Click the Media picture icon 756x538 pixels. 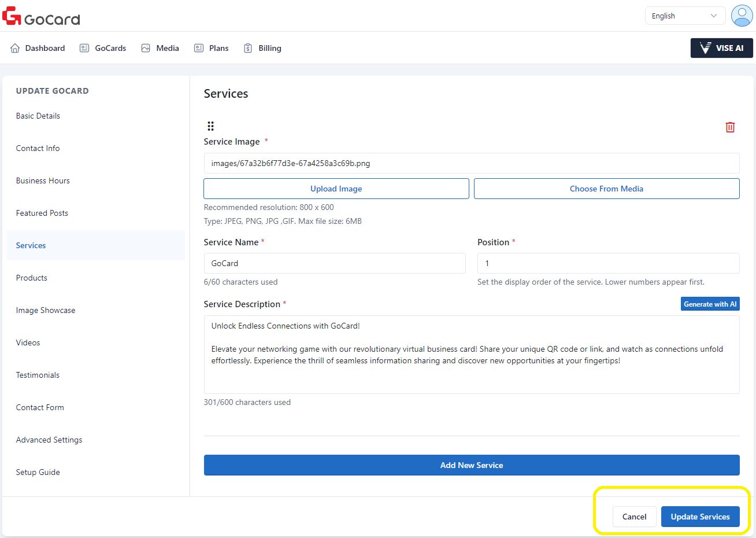tap(146, 48)
